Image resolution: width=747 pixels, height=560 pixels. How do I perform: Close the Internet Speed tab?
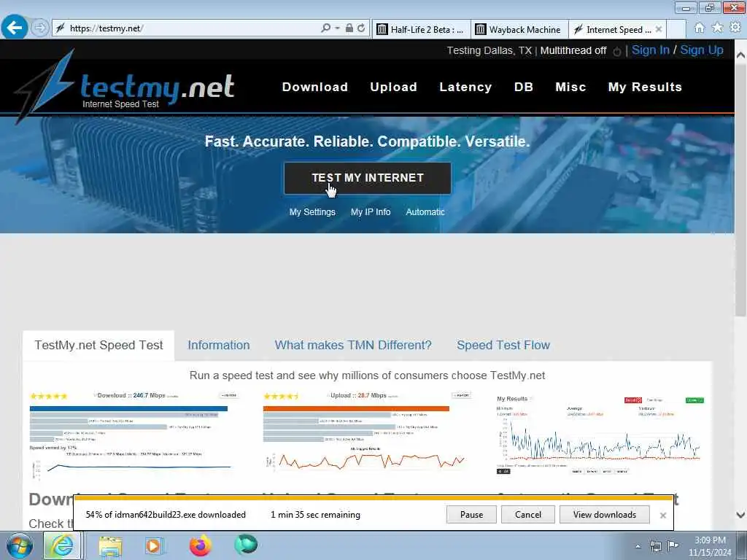(659, 29)
